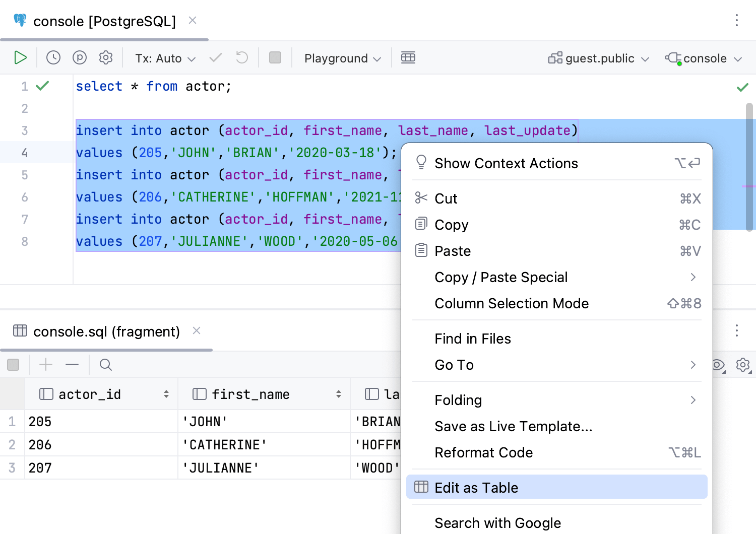Image resolution: width=756 pixels, height=534 pixels.
Task: Switch to the console.sql (fragment) tab
Action: click(x=106, y=331)
